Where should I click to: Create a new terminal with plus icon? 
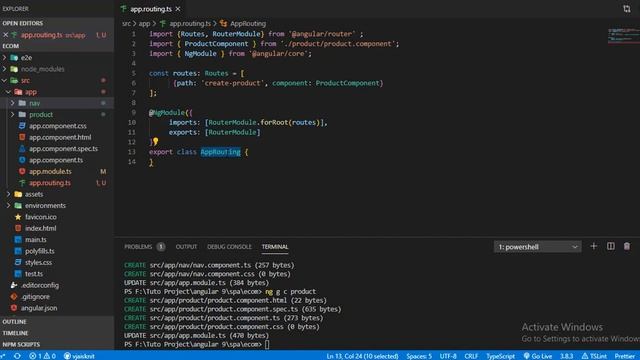click(x=594, y=246)
